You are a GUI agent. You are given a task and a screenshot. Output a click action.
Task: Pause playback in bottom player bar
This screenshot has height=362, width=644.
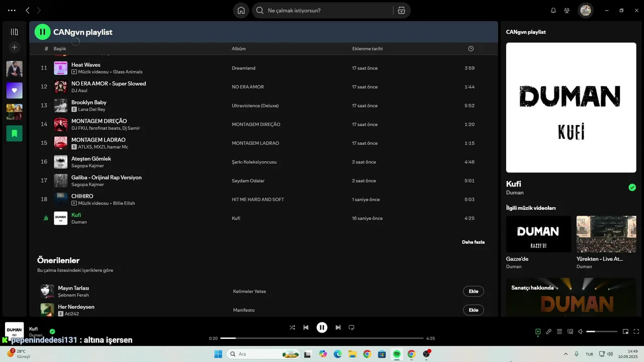point(322,327)
